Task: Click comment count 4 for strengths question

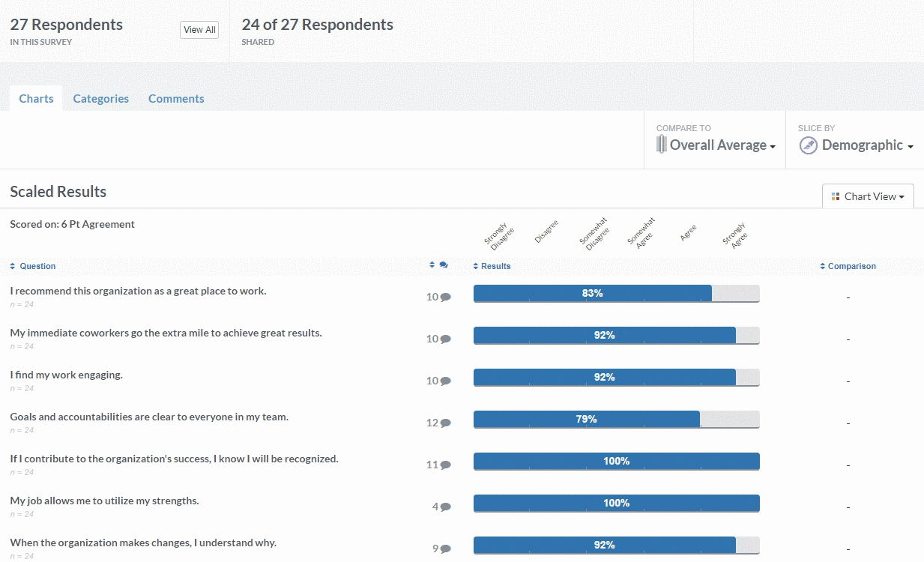Action: (435, 507)
